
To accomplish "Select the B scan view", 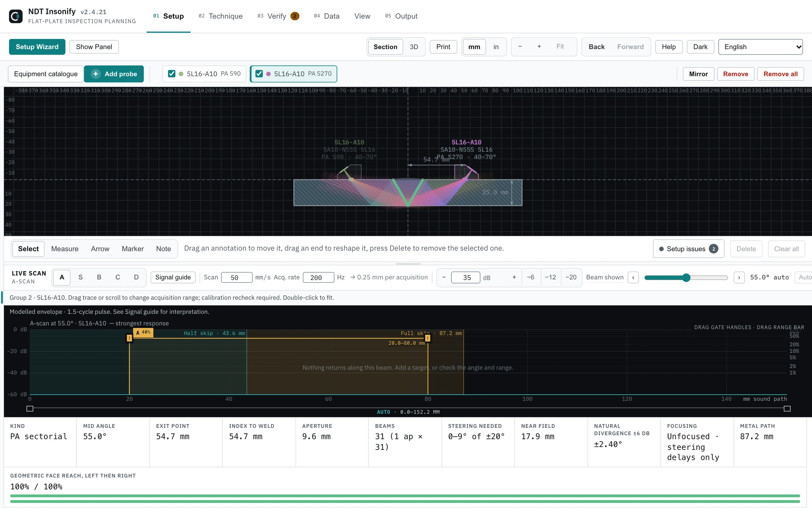I will click(99, 277).
